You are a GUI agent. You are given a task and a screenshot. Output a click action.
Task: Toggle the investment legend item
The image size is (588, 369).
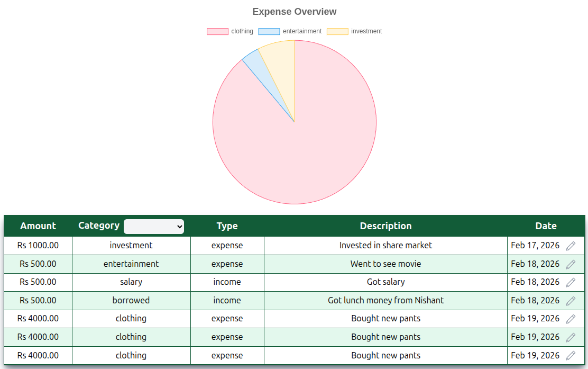354,31
